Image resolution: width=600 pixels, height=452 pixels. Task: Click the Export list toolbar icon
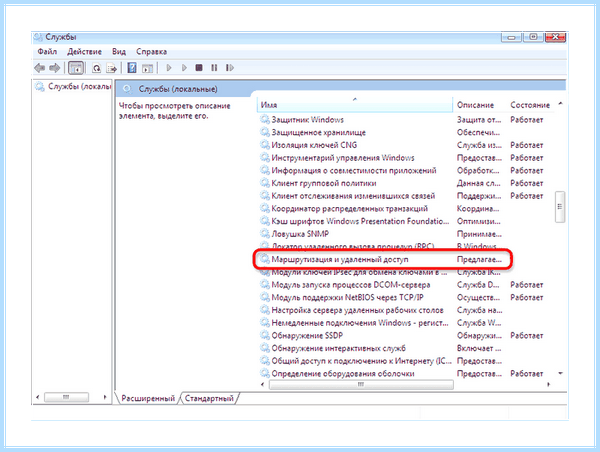click(112, 68)
